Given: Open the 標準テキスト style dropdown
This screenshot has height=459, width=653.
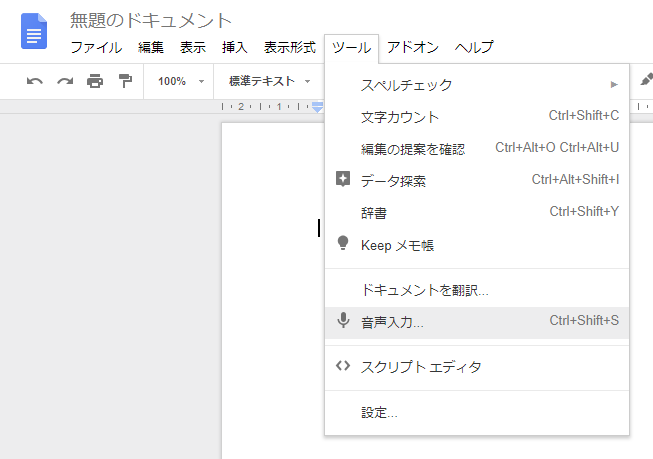Looking at the screenshot, I should [x=269, y=81].
